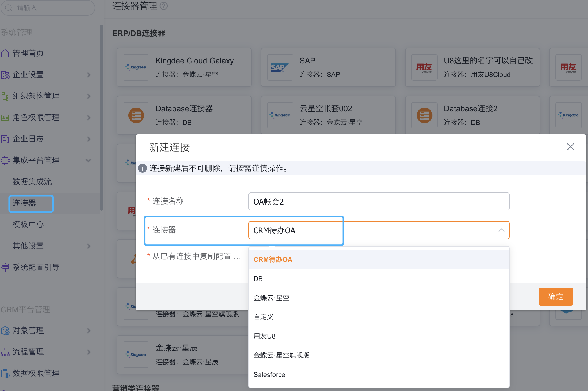Select DB option in dropdown list
This screenshot has width=588, height=391.
(379, 279)
